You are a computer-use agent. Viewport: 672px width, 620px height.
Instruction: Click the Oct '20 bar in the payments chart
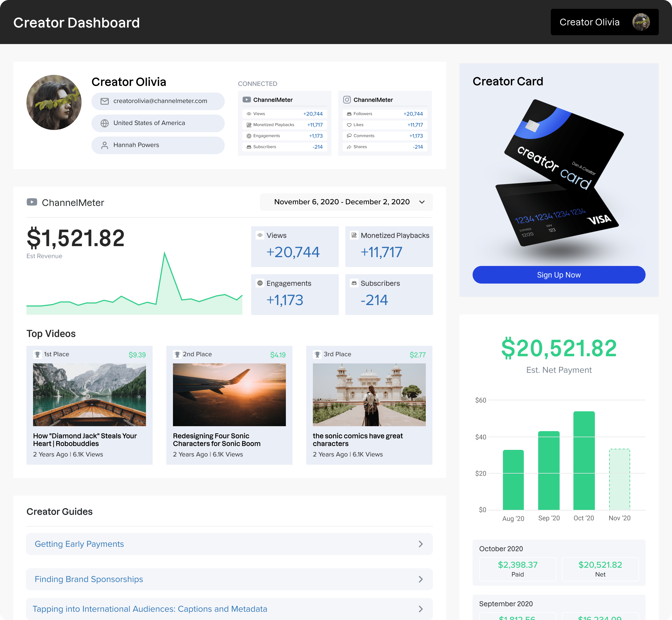pyautogui.click(x=584, y=460)
